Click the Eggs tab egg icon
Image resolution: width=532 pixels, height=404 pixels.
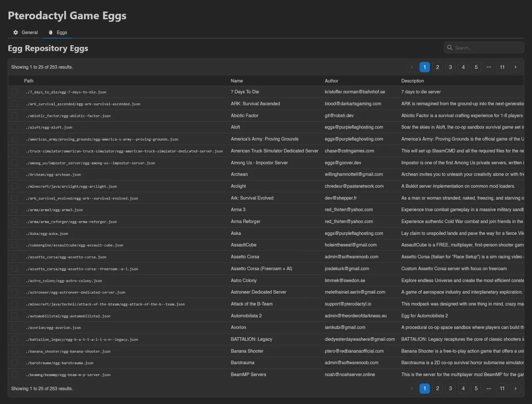coord(51,32)
